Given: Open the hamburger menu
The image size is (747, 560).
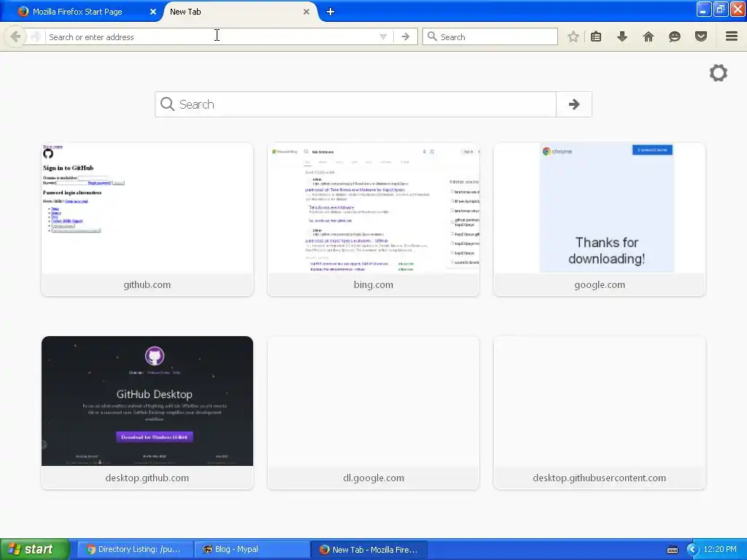Looking at the screenshot, I should click(x=732, y=36).
